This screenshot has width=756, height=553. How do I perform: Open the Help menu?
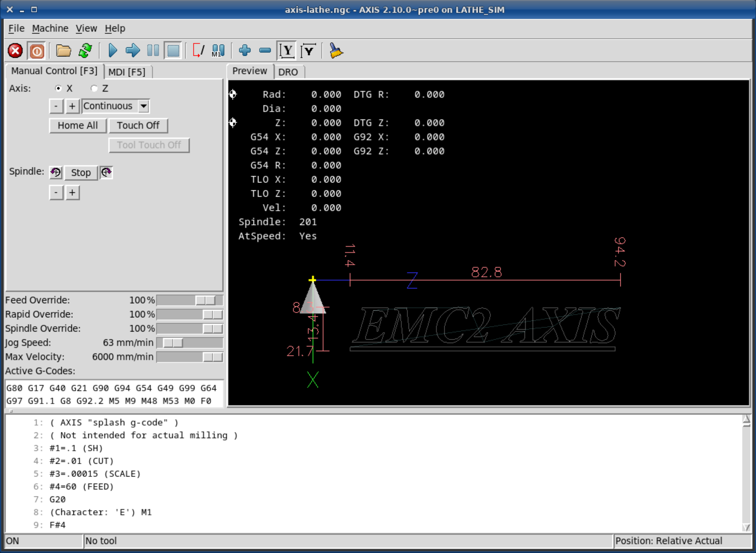115,28
